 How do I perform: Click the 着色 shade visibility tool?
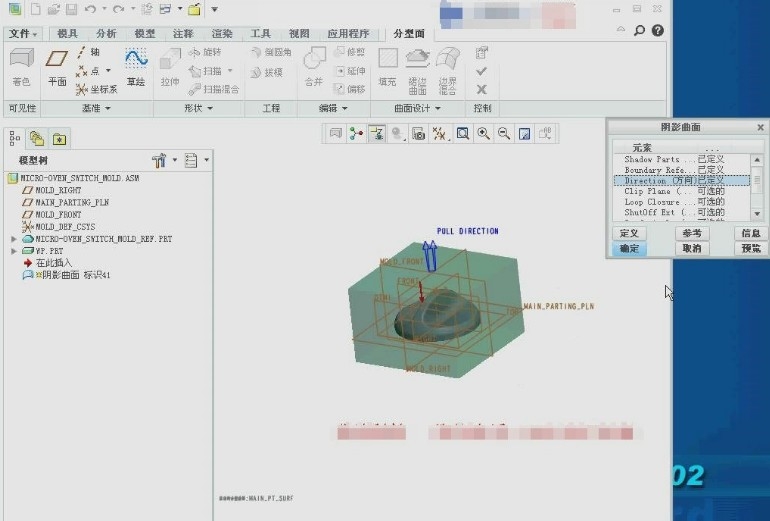(22, 67)
